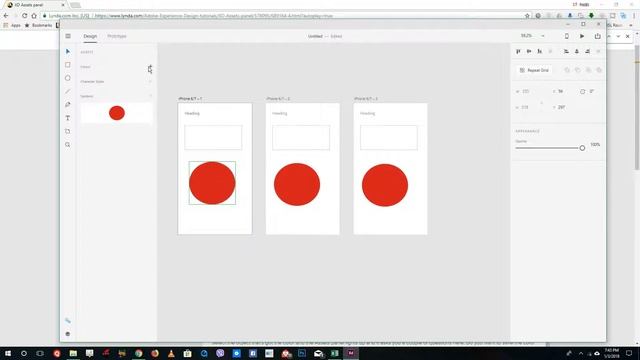Screen dimensions: 640x360
Task: Open the XD hamburger menu
Action: (68, 36)
